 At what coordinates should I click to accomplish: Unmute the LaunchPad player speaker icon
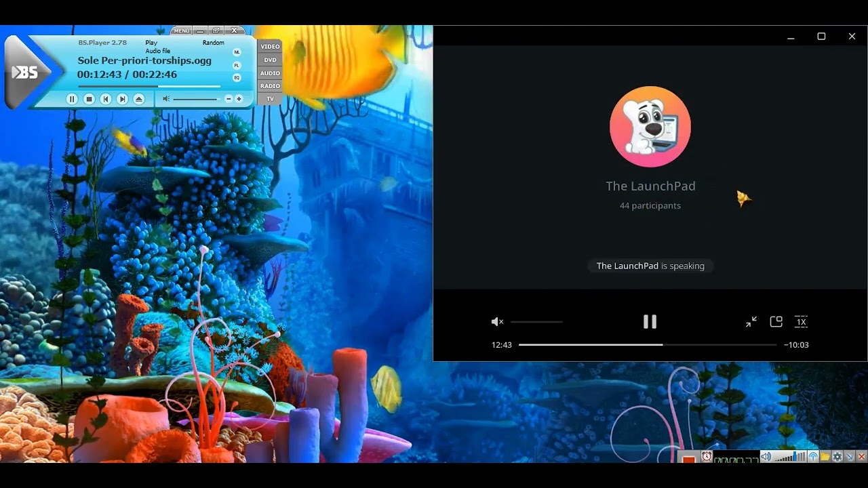coord(497,322)
